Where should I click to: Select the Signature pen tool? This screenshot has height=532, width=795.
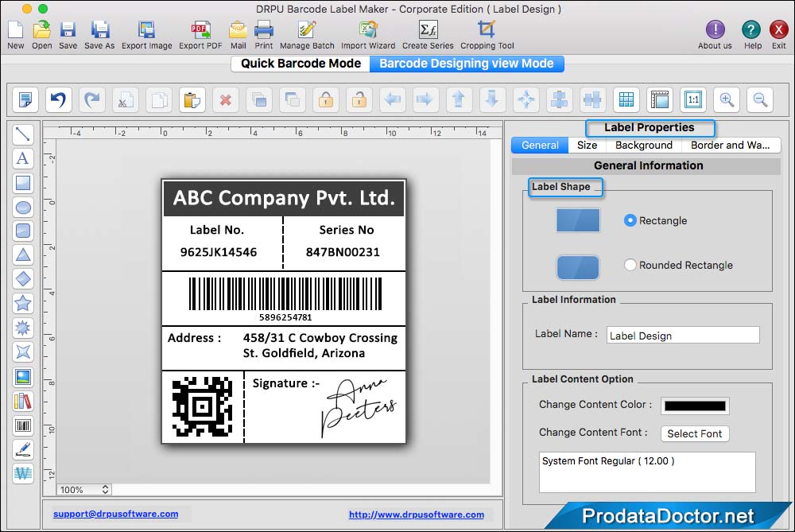pos(23,449)
